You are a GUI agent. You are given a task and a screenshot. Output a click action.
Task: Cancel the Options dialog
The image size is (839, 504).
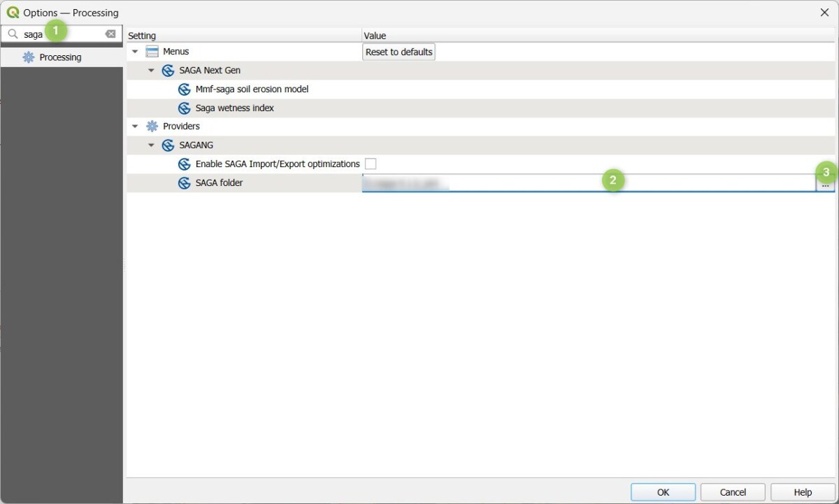(x=733, y=492)
